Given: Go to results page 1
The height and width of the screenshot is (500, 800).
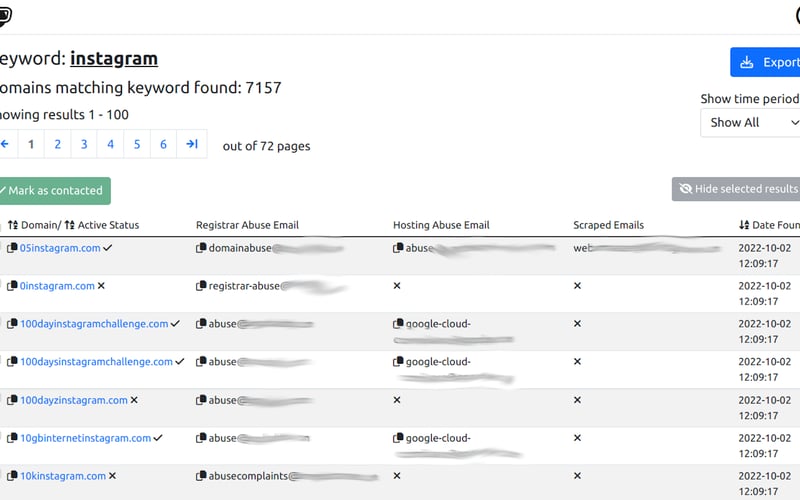Looking at the screenshot, I should [x=31, y=144].
